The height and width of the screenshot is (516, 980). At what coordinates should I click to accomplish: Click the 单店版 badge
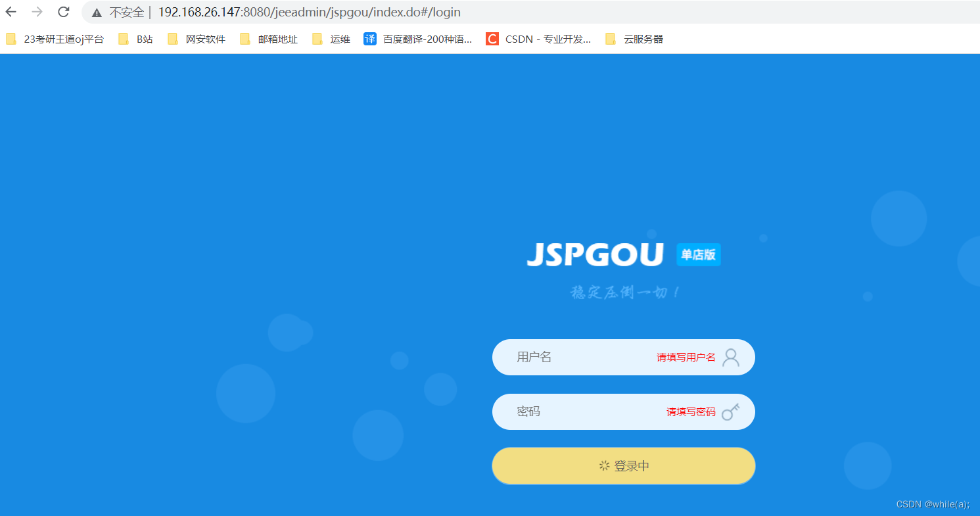click(x=699, y=255)
